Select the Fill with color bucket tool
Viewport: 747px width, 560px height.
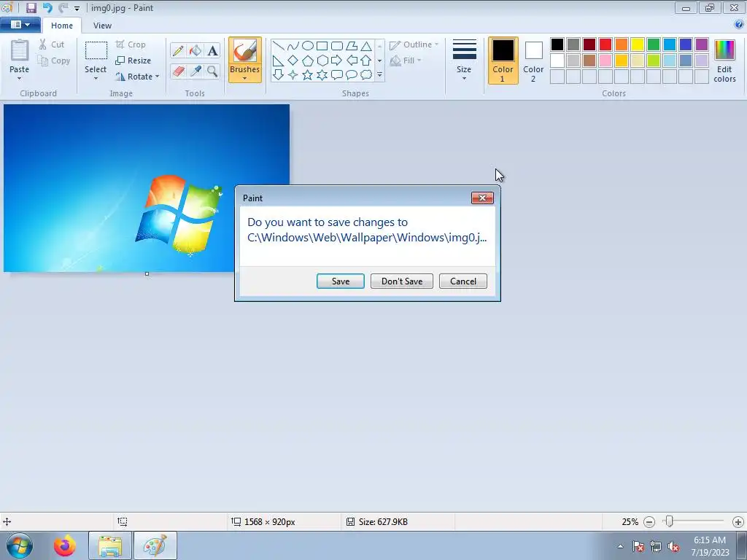coord(196,50)
